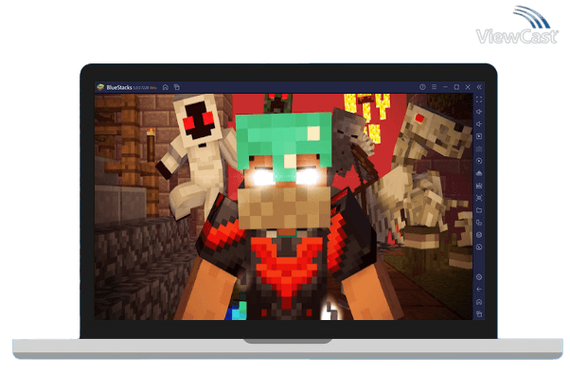Increase volume in side toolbar
The image size is (570, 392).
click(x=479, y=112)
